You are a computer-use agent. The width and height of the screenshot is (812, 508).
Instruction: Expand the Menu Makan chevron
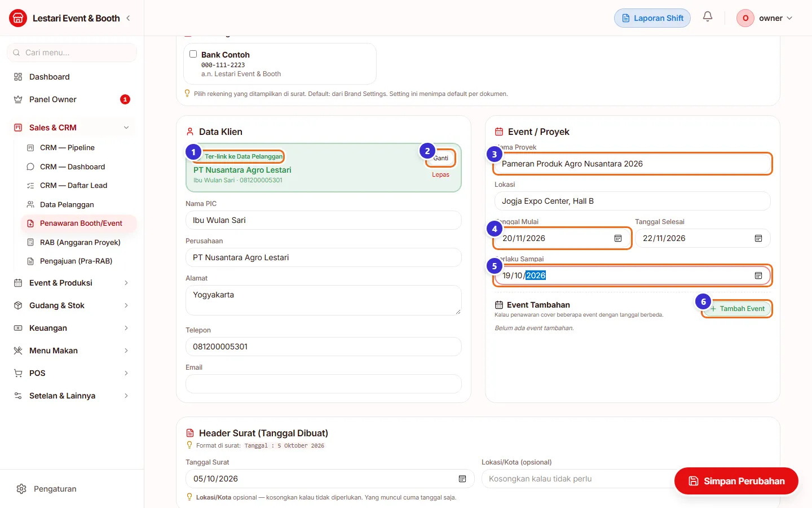(x=126, y=351)
